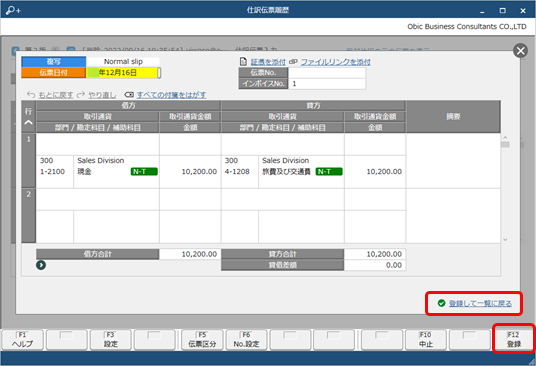Select row 2 header
Screen dimensions: 536x366
[29, 216]
